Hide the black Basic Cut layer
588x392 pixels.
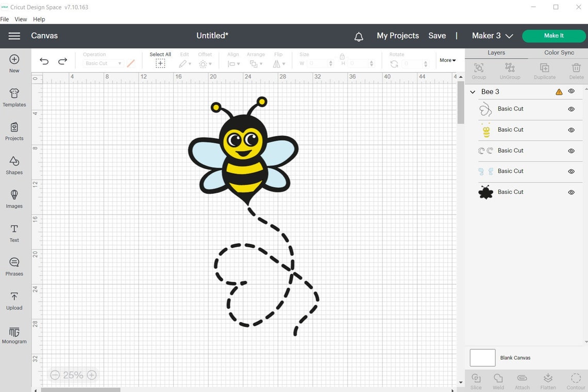(571, 192)
